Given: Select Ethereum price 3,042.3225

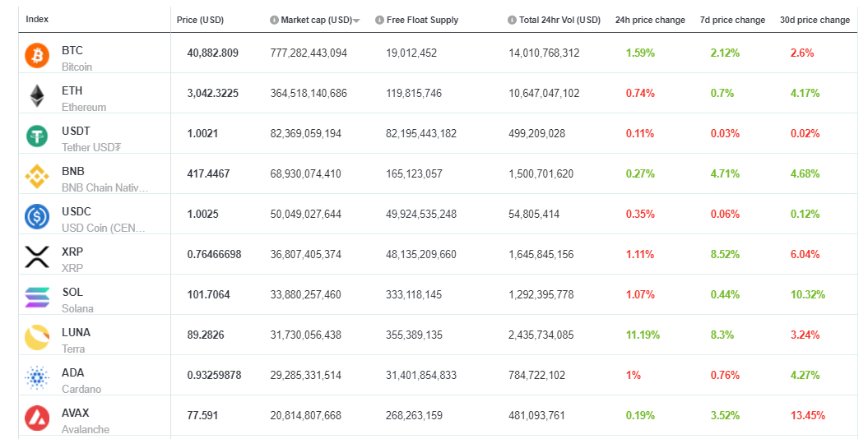Looking at the screenshot, I should [x=212, y=94].
